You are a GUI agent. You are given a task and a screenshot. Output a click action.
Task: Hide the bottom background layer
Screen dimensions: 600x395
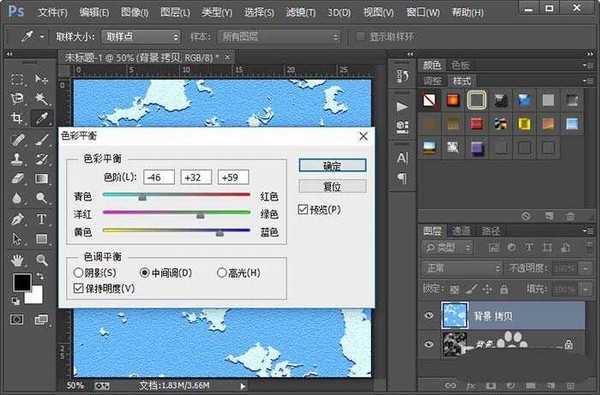pos(429,344)
